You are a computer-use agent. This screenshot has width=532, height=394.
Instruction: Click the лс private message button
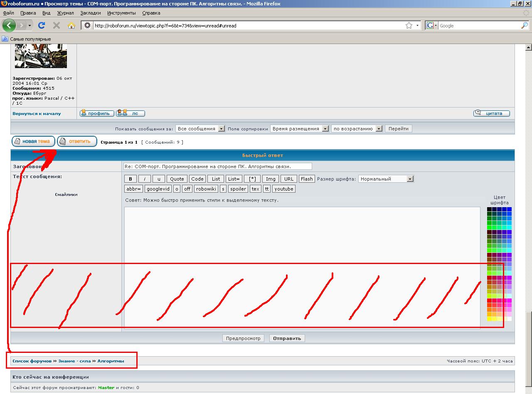pos(131,113)
